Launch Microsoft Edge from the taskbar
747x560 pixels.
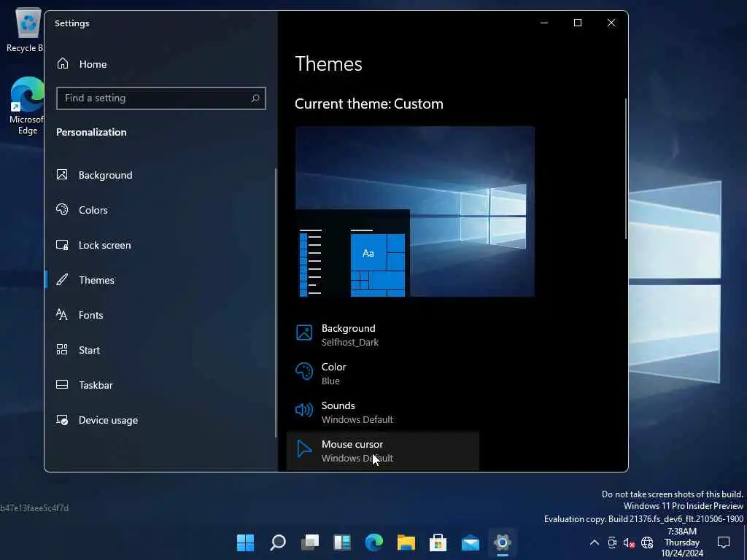pos(374,542)
